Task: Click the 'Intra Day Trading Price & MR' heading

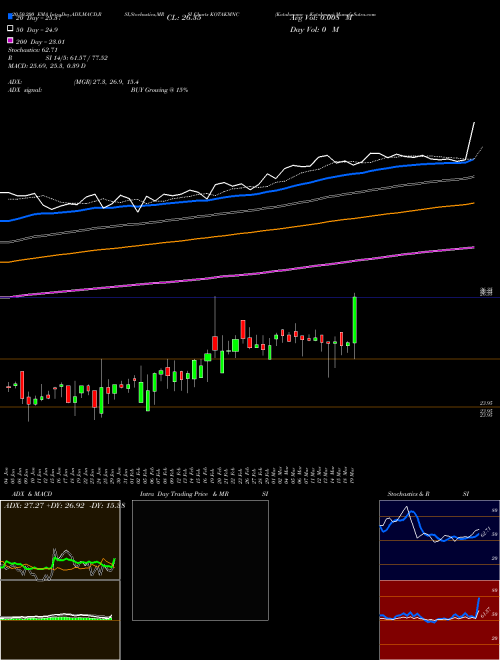Action: 184,494
